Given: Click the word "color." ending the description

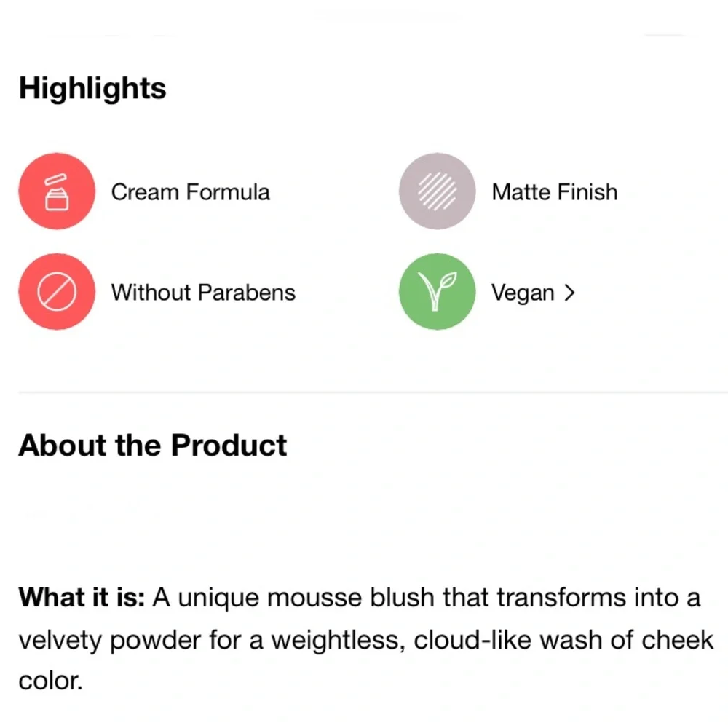Looking at the screenshot, I should [x=51, y=681].
